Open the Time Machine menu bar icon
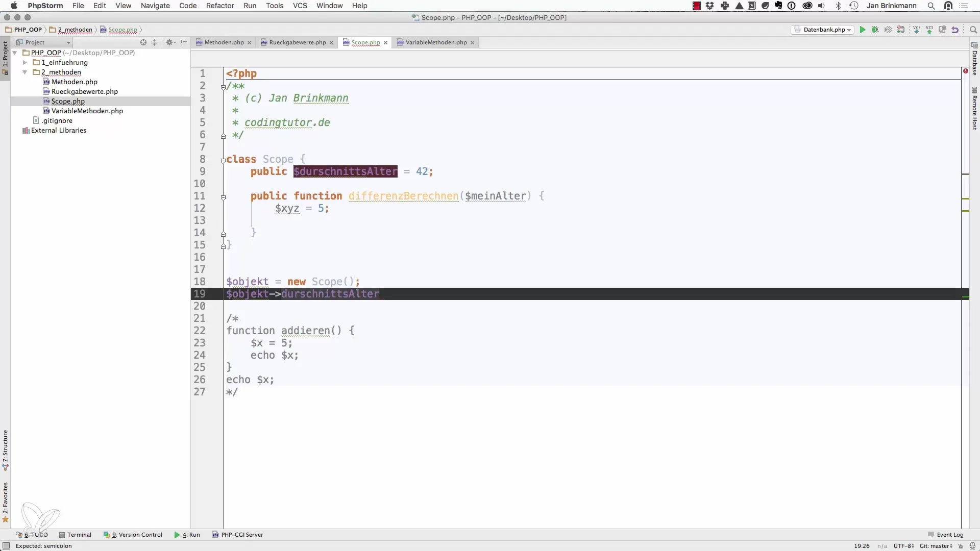This screenshot has height=551, width=980. click(x=853, y=6)
